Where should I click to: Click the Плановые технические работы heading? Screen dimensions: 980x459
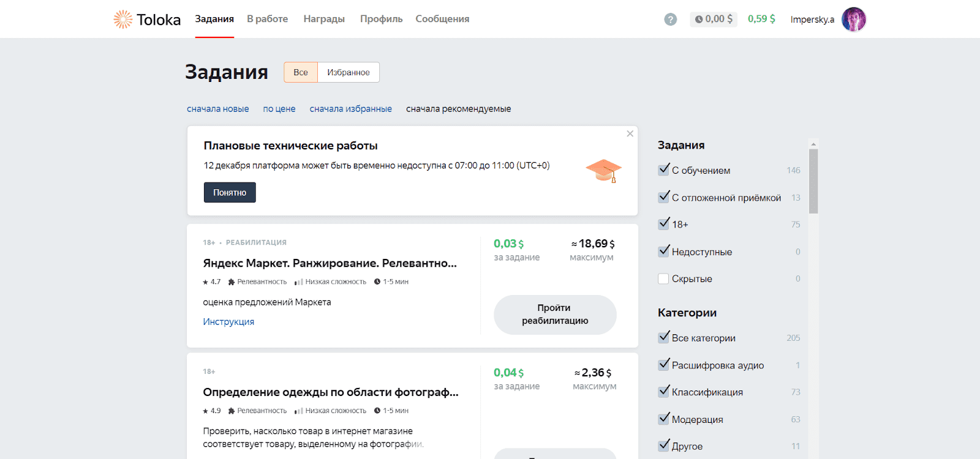click(291, 146)
